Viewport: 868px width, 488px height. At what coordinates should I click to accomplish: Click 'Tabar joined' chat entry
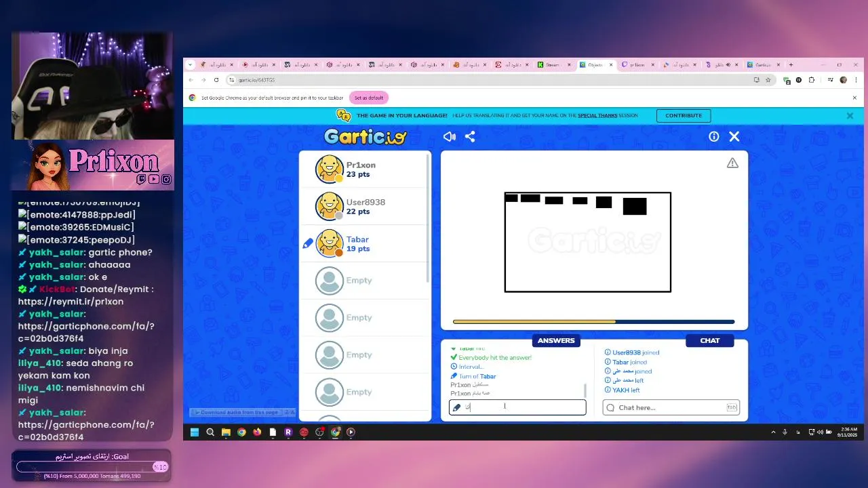(625, 362)
